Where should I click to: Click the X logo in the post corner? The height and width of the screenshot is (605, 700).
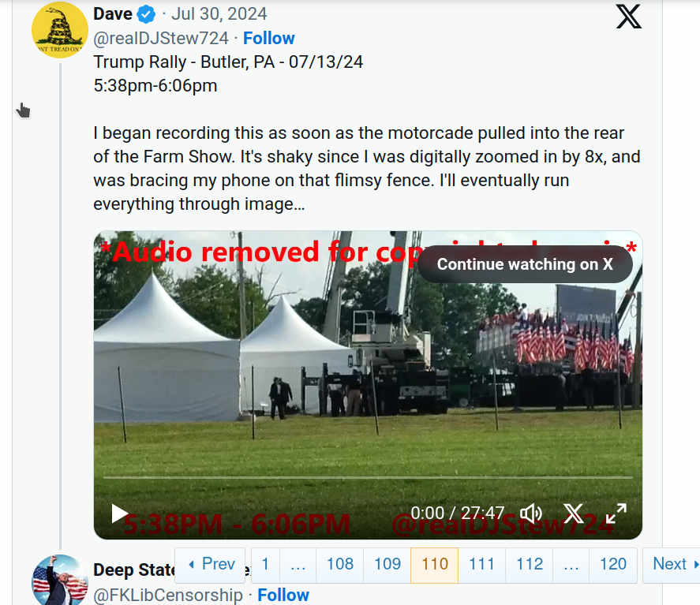click(628, 16)
